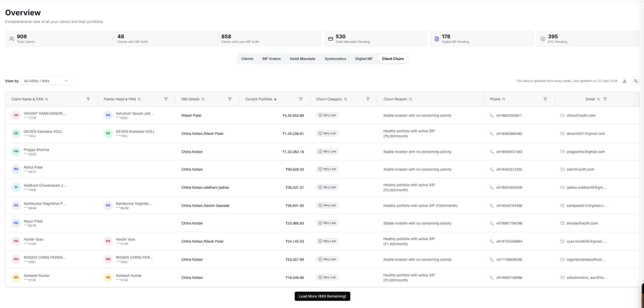Viewport: 644px width, 308px height.
Task: Open the Systematics tab
Action: pos(335,59)
